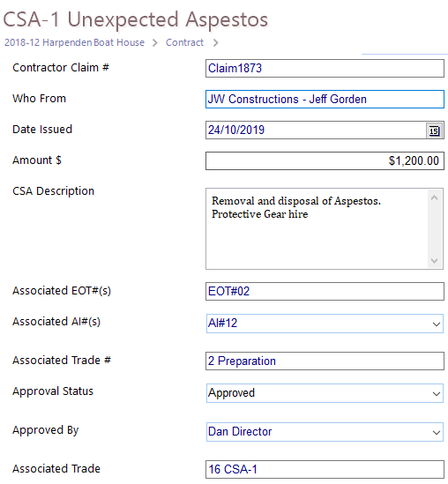Click inside the CSA Description text area

(317, 228)
